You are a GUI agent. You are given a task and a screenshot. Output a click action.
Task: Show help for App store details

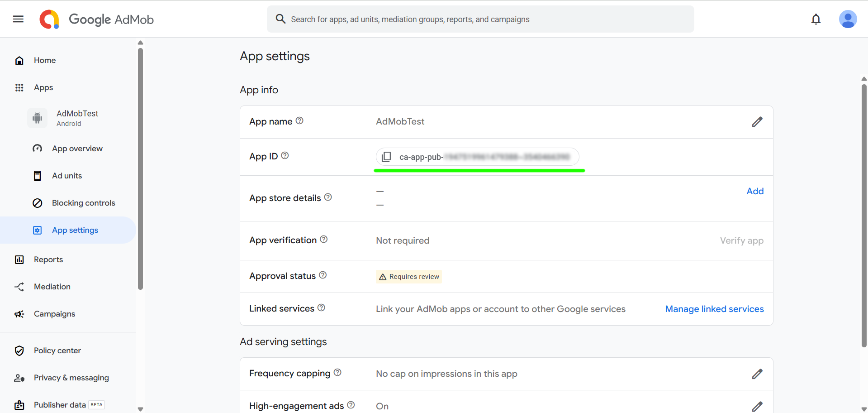328,197
